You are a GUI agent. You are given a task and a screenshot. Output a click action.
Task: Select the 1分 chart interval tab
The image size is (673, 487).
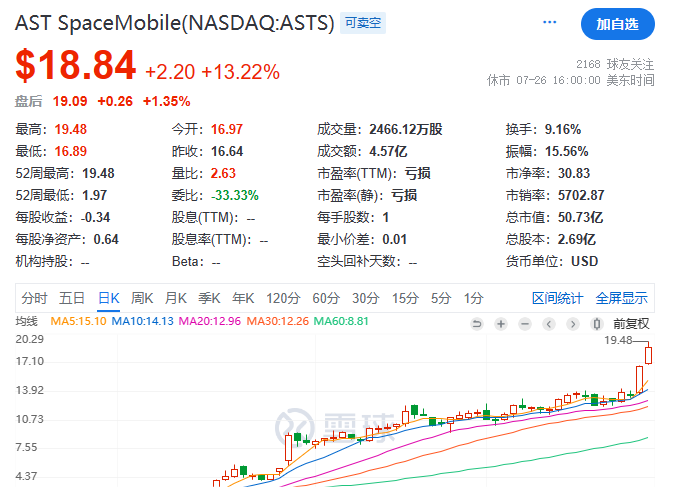point(473,298)
